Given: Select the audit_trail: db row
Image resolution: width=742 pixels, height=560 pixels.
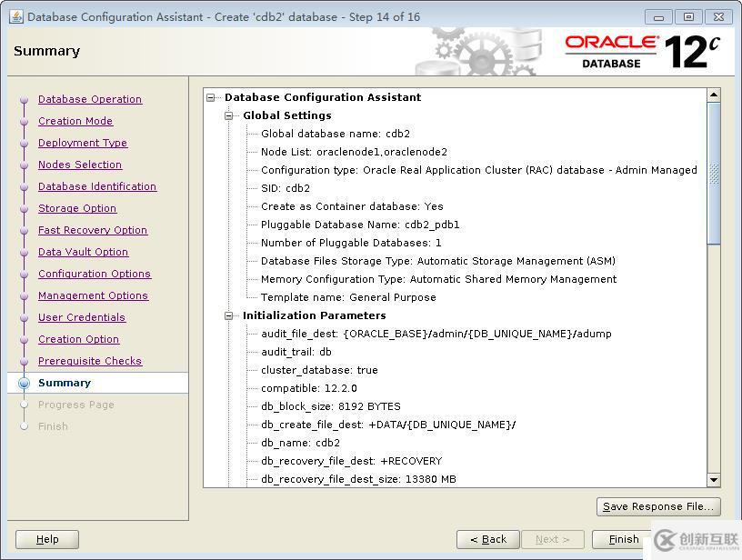Looking at the screenshot, I should pyautogui.click(x=296, y=352).
